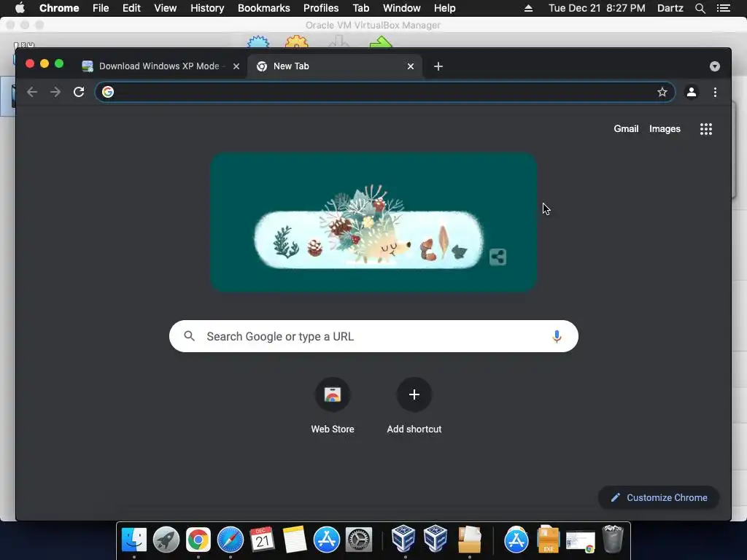Open the Window menu

[x=402, y=8]
